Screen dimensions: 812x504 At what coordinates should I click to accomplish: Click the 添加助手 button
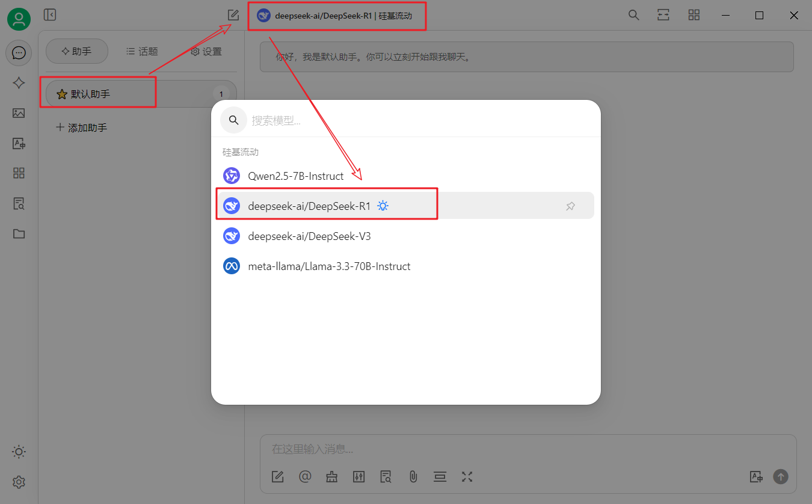(81, 128)
